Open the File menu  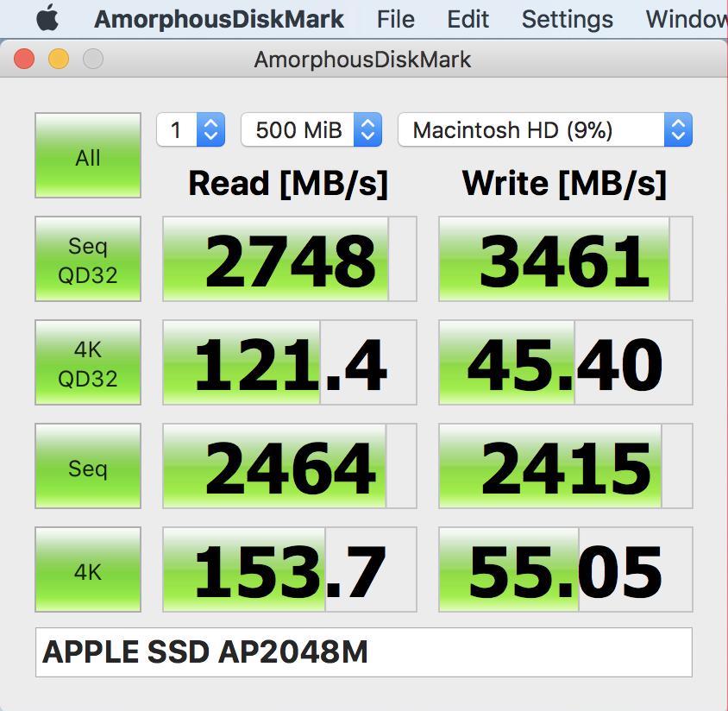[396, 20]
